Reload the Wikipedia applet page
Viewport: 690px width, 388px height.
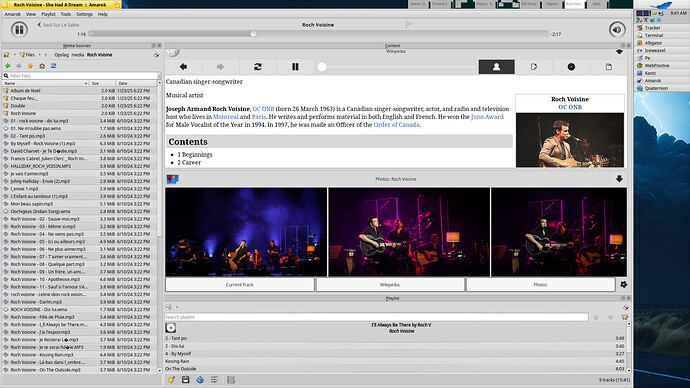[258, 67]
